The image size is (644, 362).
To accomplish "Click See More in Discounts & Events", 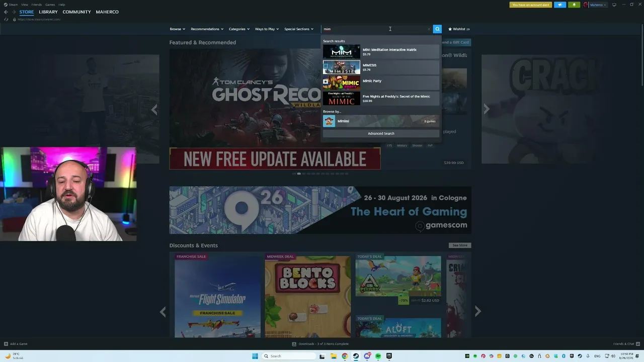I will point(460,245).
